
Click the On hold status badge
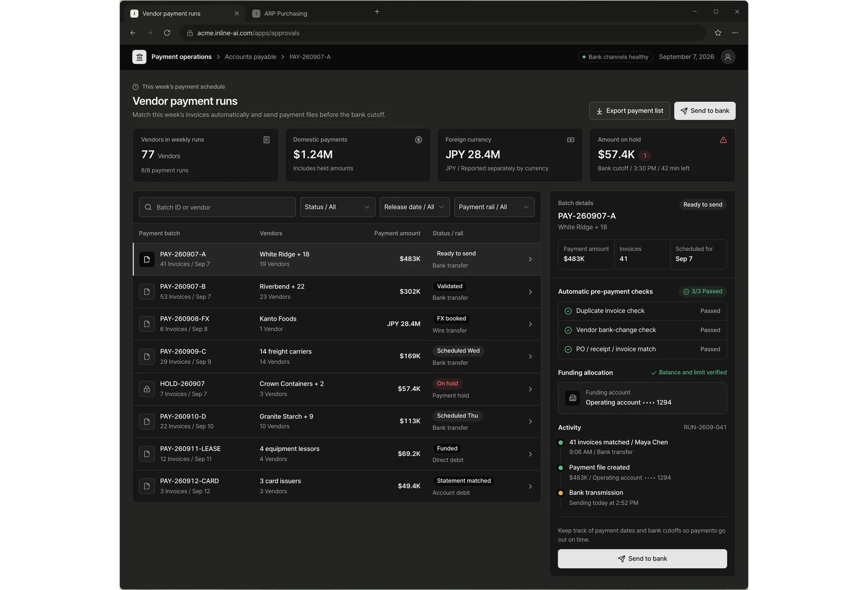pos(448,383)
